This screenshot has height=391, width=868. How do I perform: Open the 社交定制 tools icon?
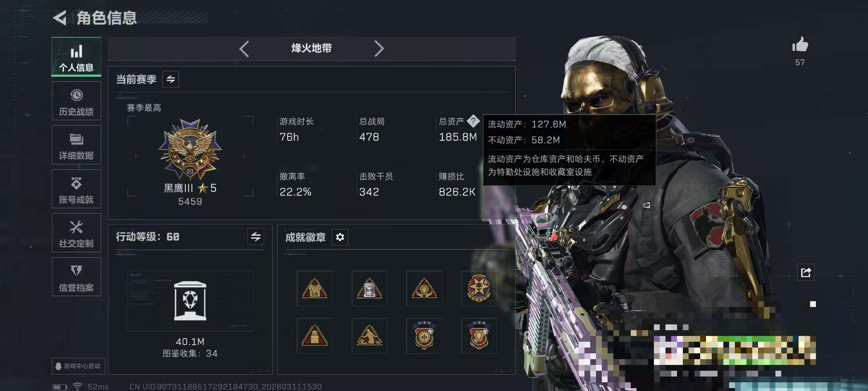[76, 227]
